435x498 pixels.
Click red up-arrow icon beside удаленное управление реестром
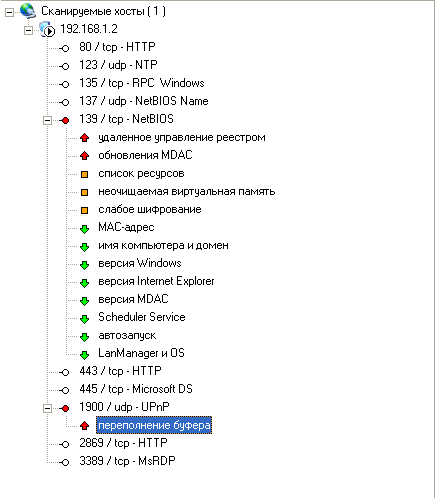tap(85, 137)
